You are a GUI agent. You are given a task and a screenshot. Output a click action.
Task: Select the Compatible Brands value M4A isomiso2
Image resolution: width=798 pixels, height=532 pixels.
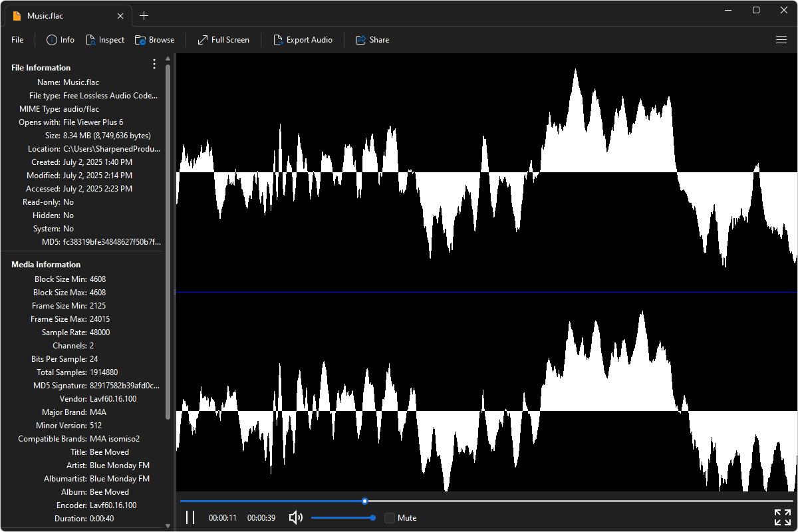point(114,439)
